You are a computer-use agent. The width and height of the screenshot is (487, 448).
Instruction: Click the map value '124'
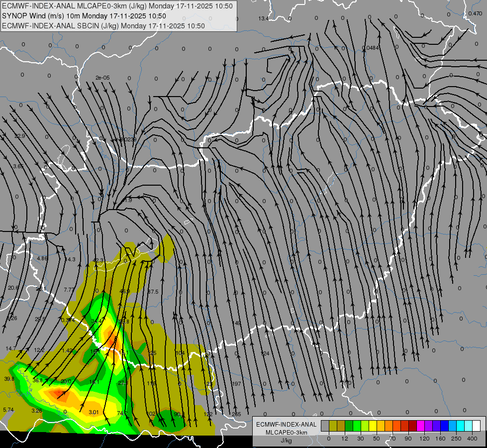[x=265, y=353]
